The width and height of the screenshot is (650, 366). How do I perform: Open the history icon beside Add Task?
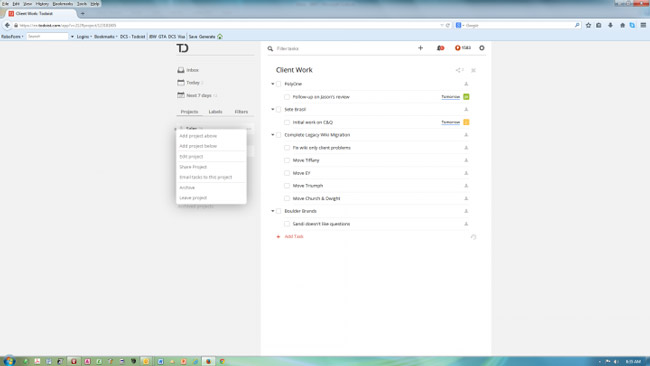point(473,237)
